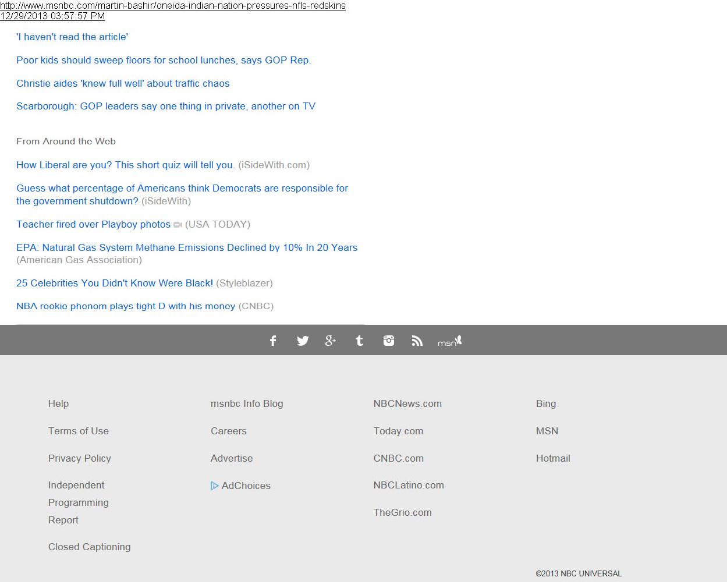Click the AdChoices triangle icon
727x588 pixels.
click(x=214, y=486)
